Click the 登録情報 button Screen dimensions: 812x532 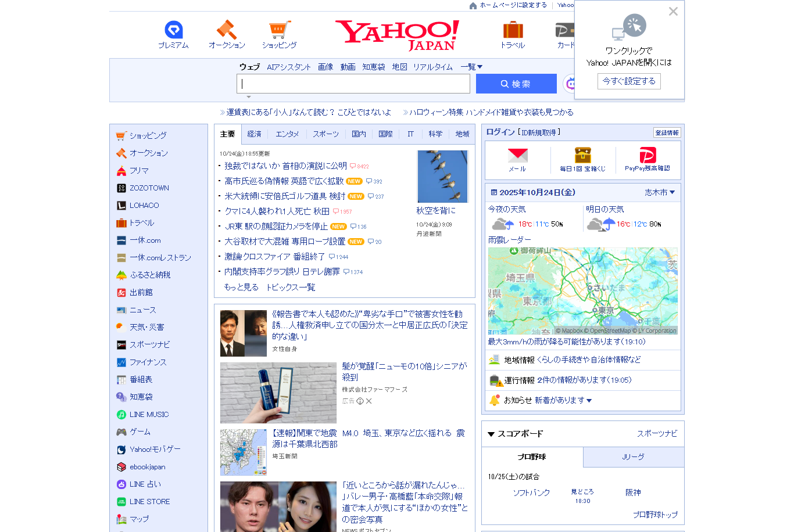tap(667, 132)
